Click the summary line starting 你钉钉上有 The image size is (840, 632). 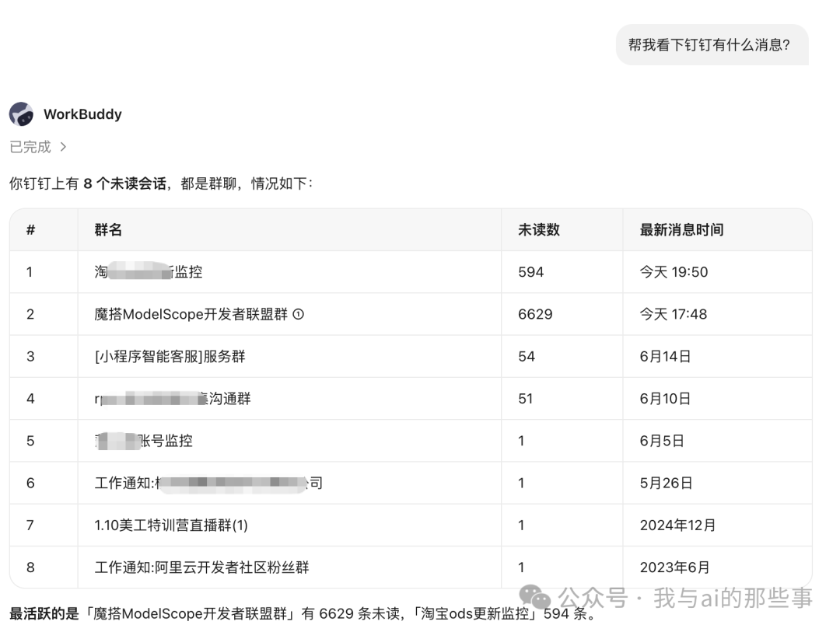[161, 183]
